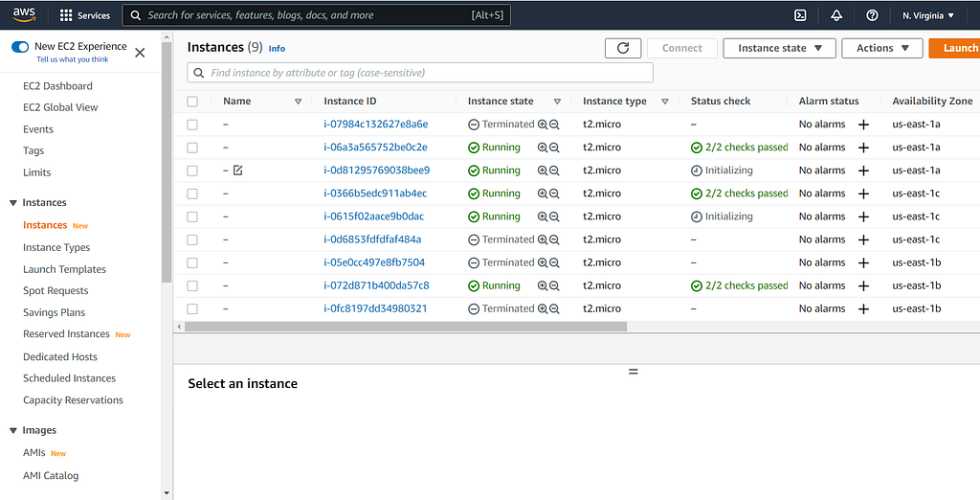Toggle the New EC2 Experience switch

tap(20, 47)
